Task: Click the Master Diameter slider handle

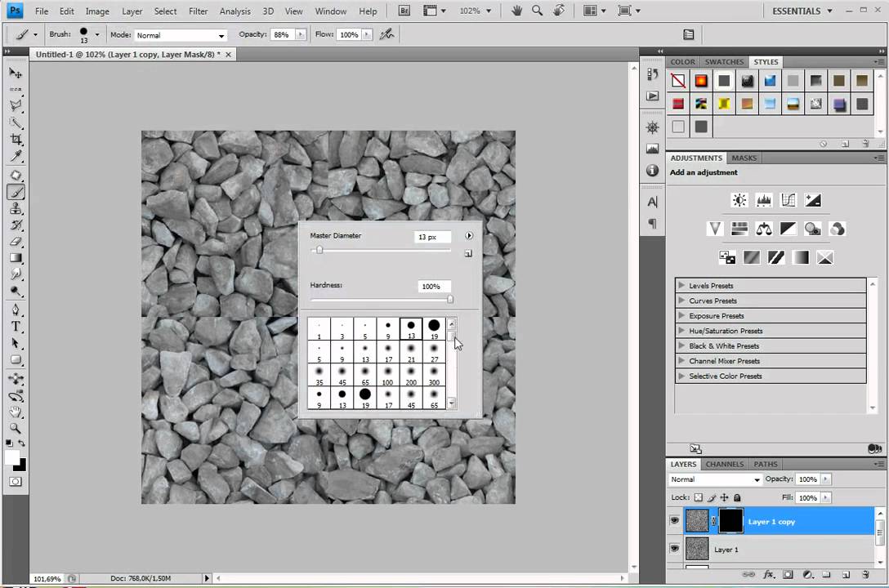Action: point(319,250)
